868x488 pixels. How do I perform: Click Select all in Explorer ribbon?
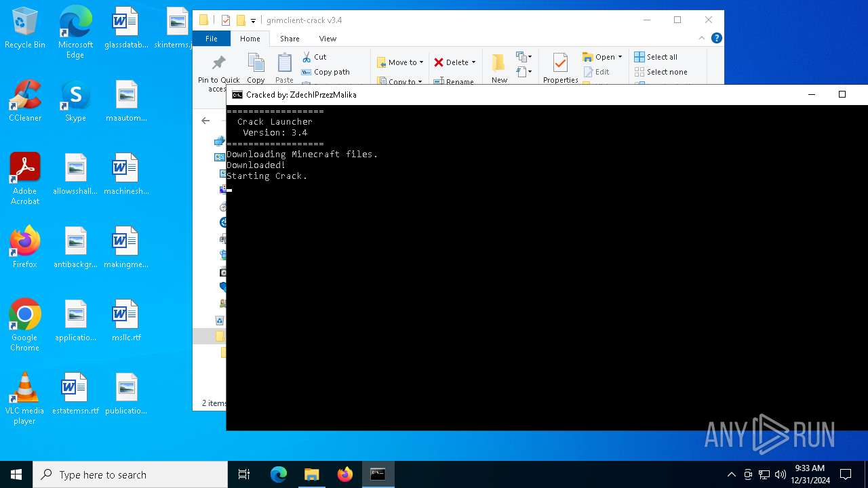click(x=656, y=57)
